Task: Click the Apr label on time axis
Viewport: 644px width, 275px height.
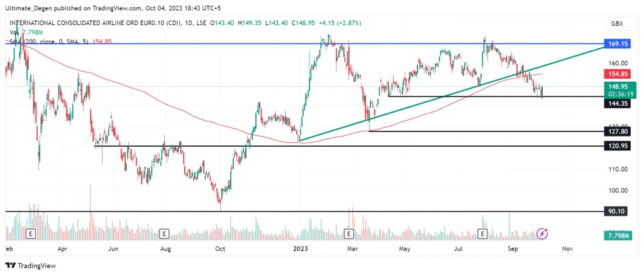Action: click(62, 249)
